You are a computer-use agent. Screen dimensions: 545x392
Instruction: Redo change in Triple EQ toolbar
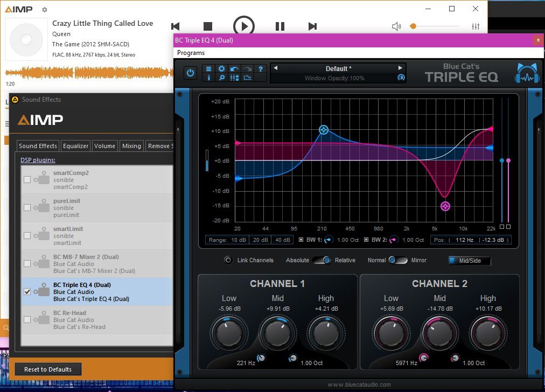(x=247, y=69)
